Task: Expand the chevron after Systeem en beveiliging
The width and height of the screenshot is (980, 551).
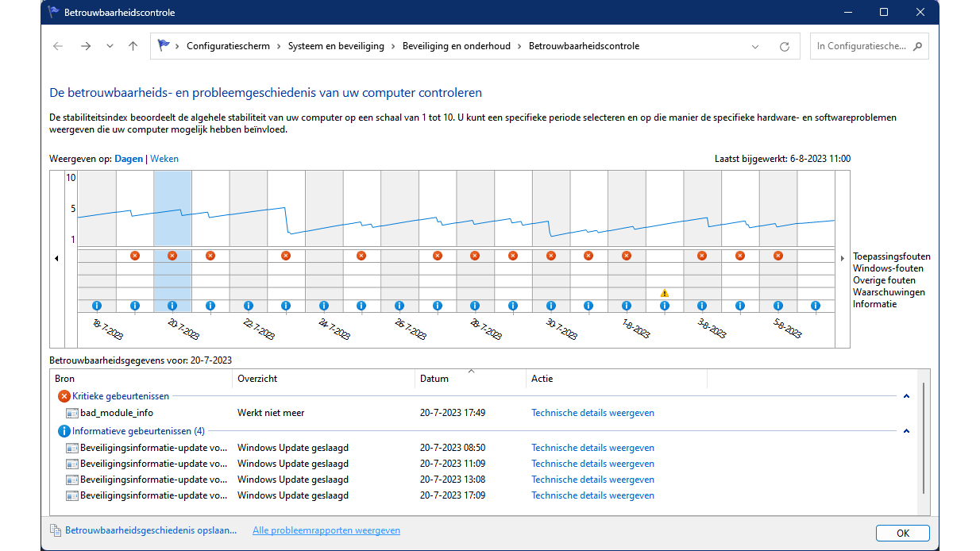Action: [x=394, y=46]
